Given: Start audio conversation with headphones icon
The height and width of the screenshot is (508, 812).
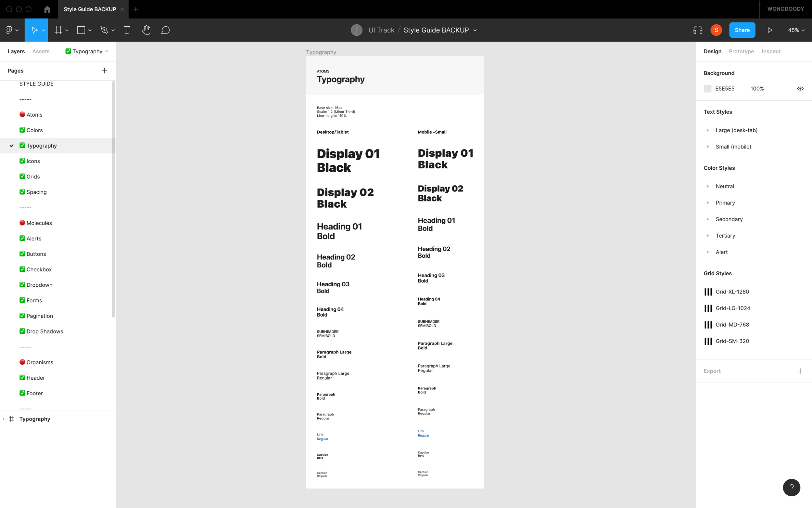Looking at the screenshot, I should (x=698, y=30).
